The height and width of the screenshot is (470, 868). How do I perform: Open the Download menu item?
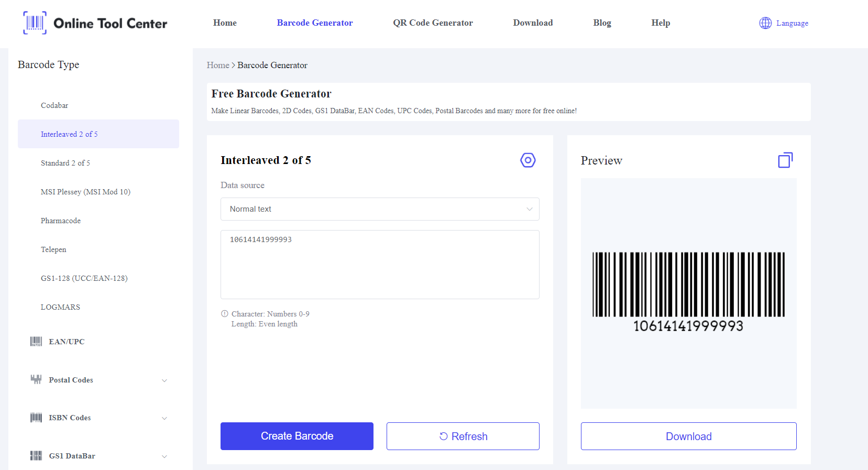pos(533,23)
